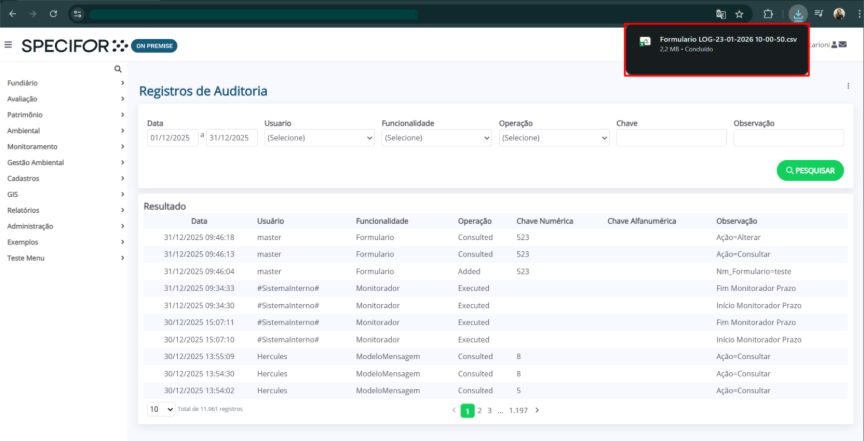Open the media control icon

pyautogui.click(x=819, y=14)
